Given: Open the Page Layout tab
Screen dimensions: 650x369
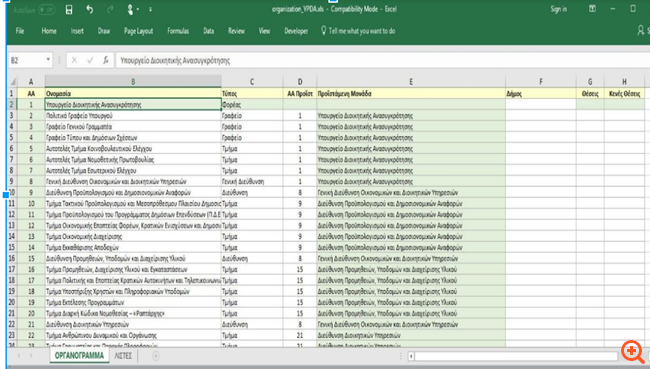Looking at the screenshot, I should point(138,31).
